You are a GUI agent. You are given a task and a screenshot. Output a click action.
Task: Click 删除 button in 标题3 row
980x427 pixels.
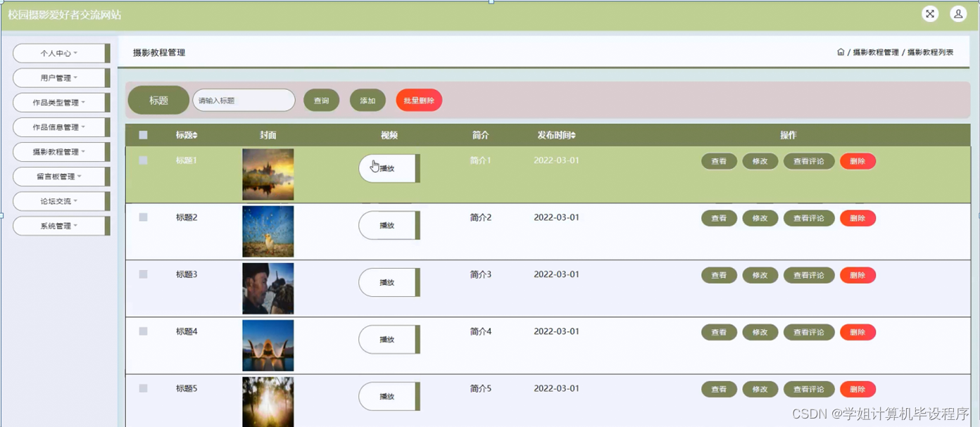(x=857, y=275)
